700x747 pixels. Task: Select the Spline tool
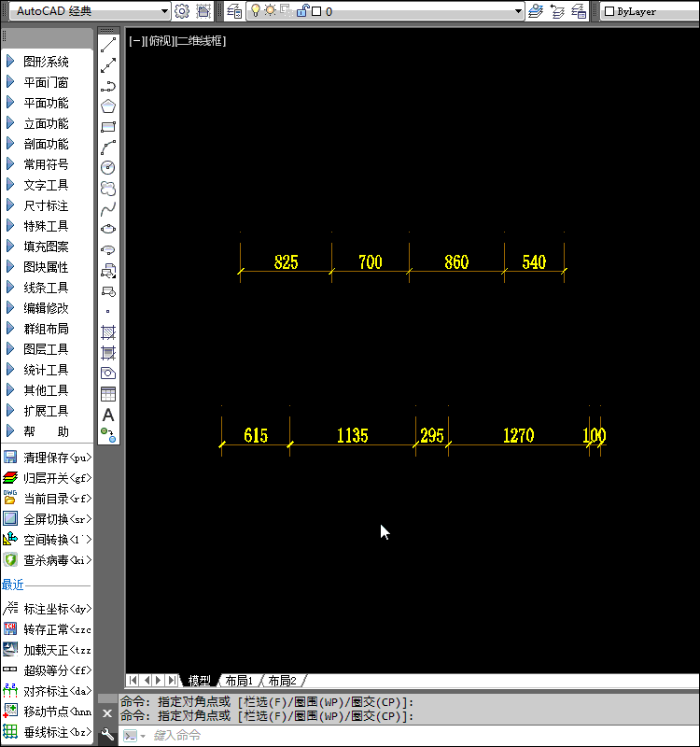(108, 208)
